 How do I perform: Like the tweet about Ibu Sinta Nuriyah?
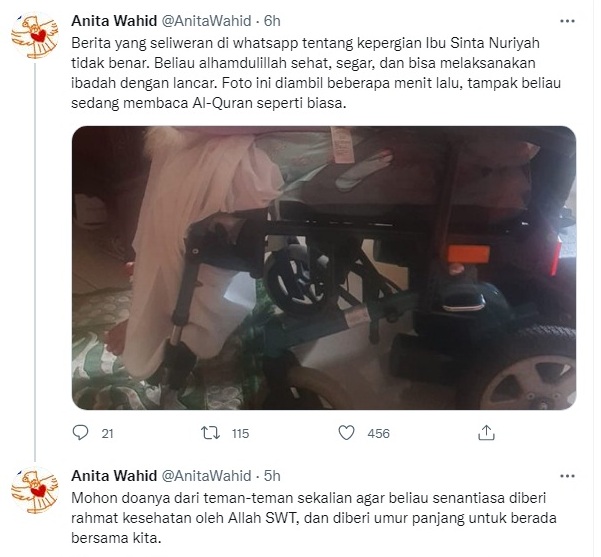click(x=346, y=433)
